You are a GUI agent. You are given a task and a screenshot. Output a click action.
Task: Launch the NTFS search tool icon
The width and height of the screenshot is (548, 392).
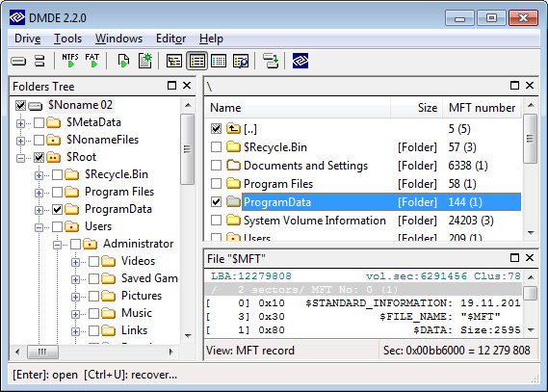tap(70, 61)
